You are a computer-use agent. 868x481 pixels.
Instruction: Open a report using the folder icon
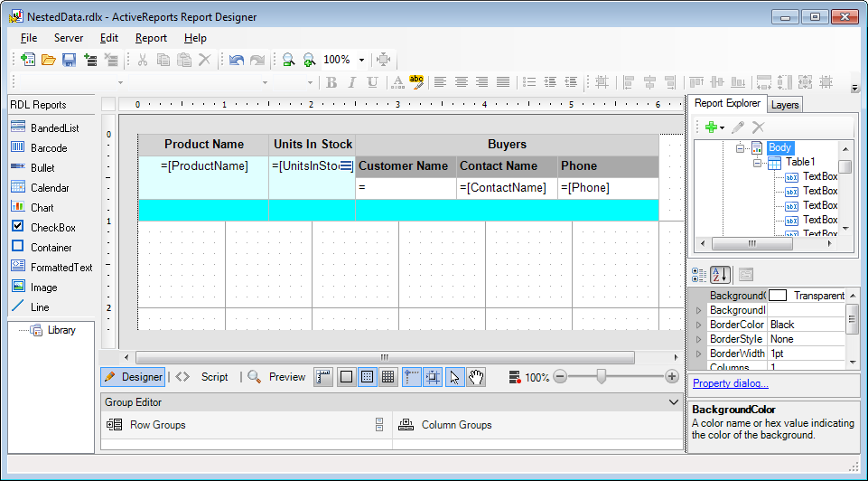click(x=49, y=60)
